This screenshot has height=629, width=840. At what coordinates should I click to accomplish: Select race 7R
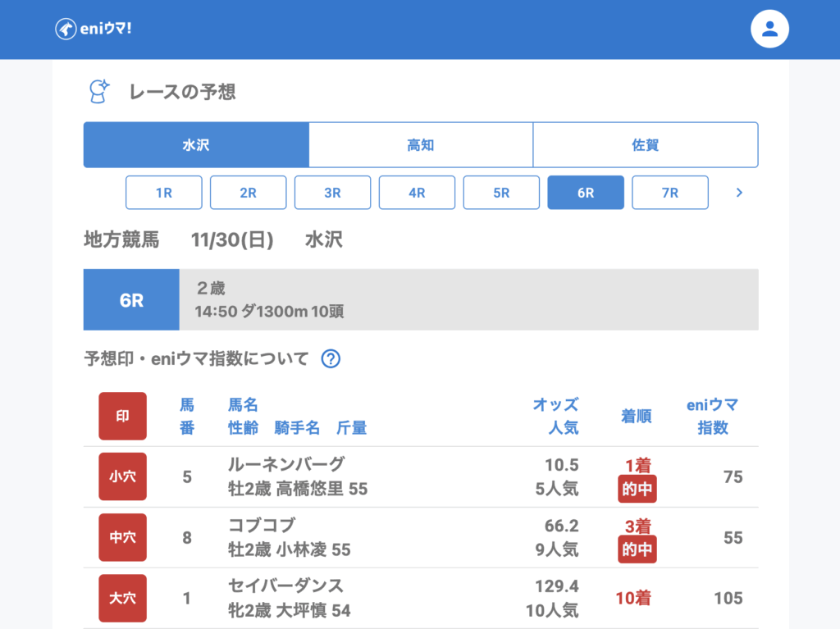(669, 193)
